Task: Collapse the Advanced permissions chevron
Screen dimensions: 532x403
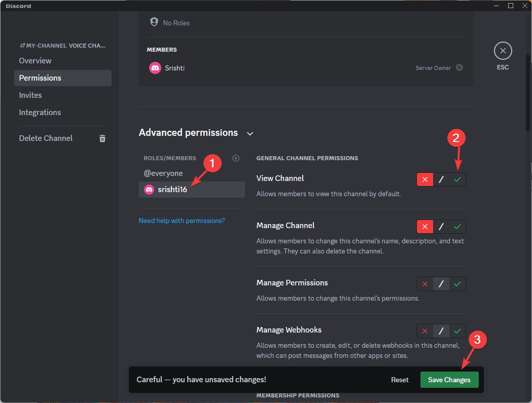Action: (x=250, y=133)
